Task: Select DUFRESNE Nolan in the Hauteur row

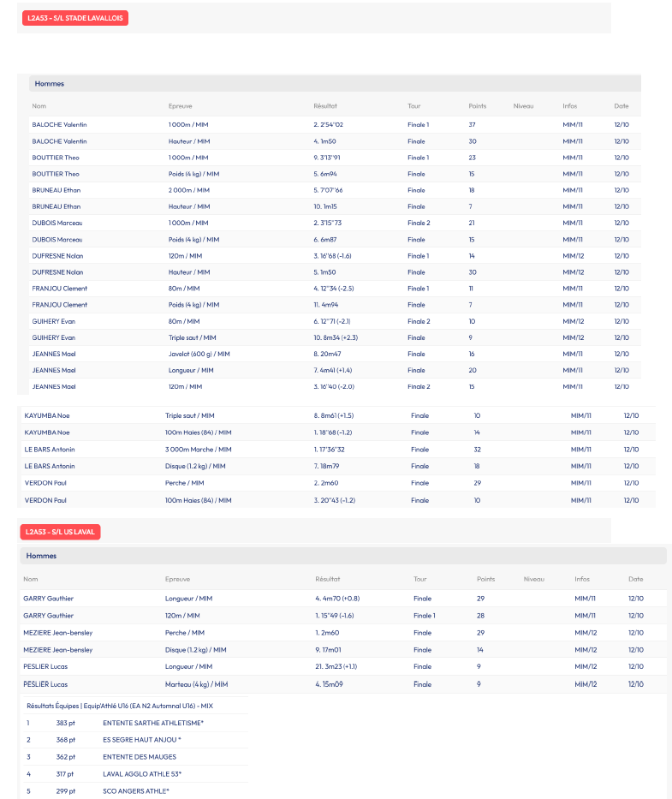Action: click(x=57, y=272)
